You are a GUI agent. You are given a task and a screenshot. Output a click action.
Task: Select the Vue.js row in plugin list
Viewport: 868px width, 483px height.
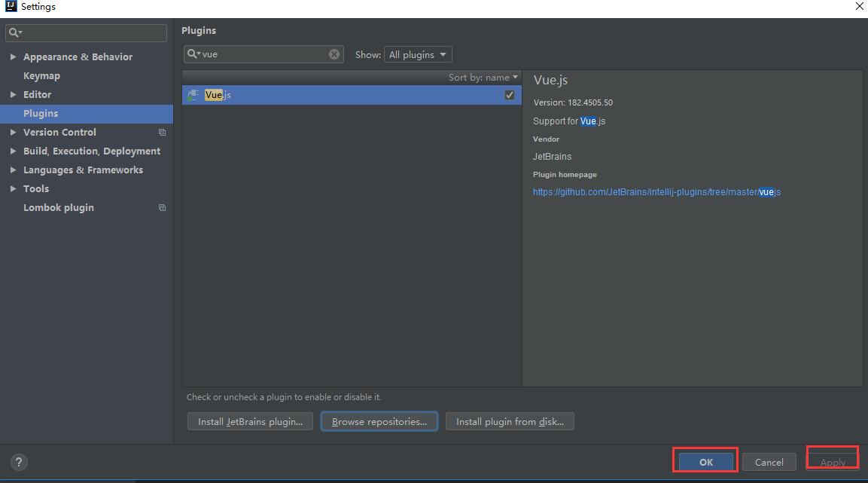352,95
